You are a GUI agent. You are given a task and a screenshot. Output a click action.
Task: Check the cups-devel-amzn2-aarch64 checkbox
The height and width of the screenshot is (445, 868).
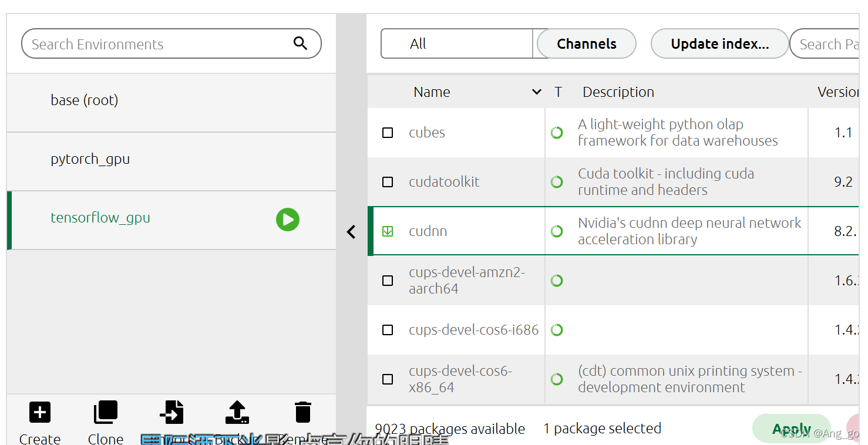point(388,281)
